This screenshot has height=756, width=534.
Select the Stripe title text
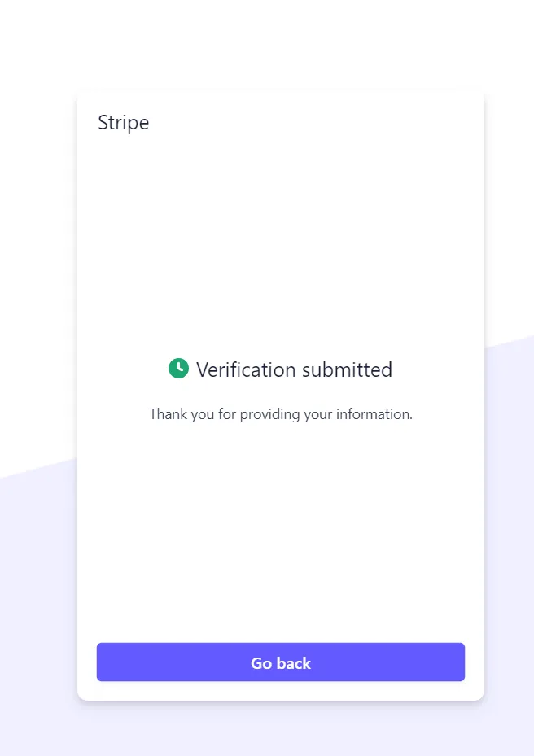pos(124,122)
